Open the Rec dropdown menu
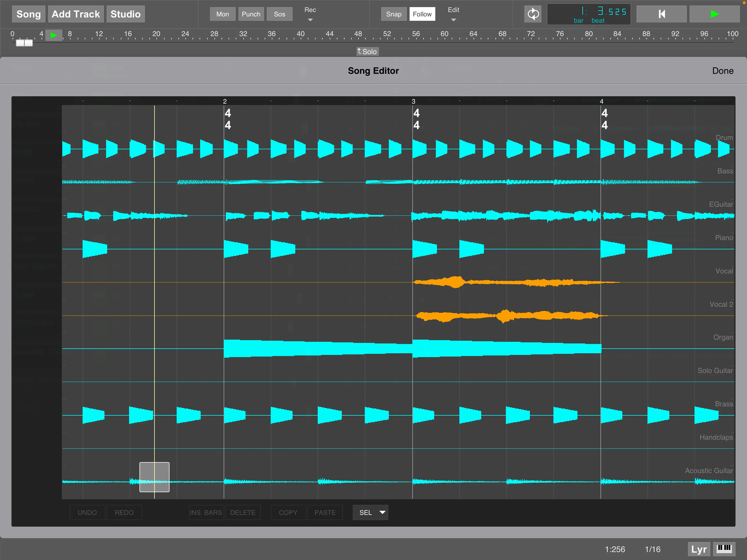The height and width of the screenshot is (560, 747). point(310,14)
